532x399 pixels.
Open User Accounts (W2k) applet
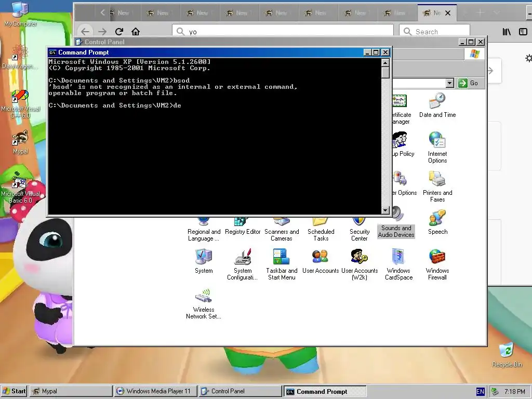(360, 264)
